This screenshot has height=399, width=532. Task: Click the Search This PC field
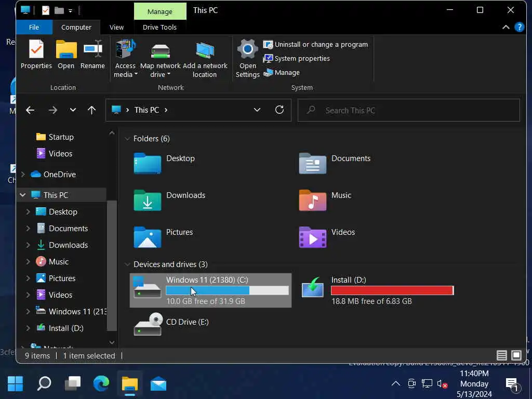click(408, 110)
